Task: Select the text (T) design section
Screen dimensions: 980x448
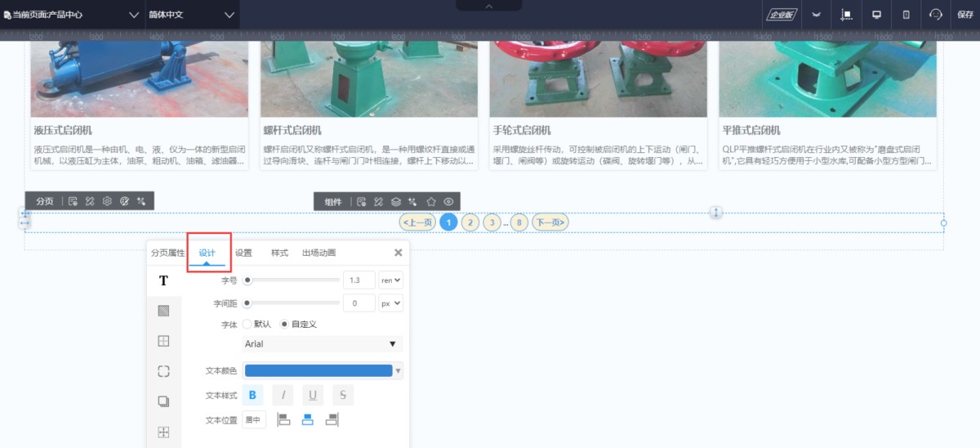Action: coord(163,280)
